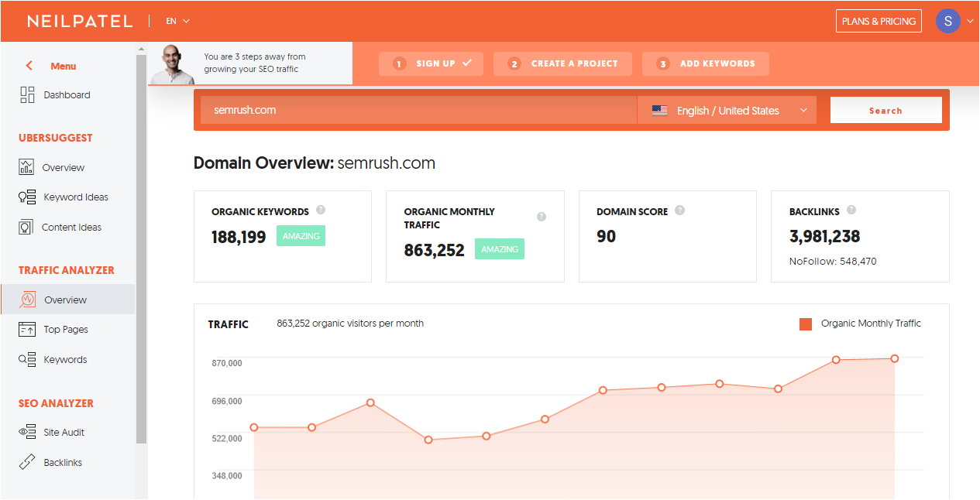Click the 870,000 y-axis label
Screen dimensions: 980x500
click(x=226, y=363)
